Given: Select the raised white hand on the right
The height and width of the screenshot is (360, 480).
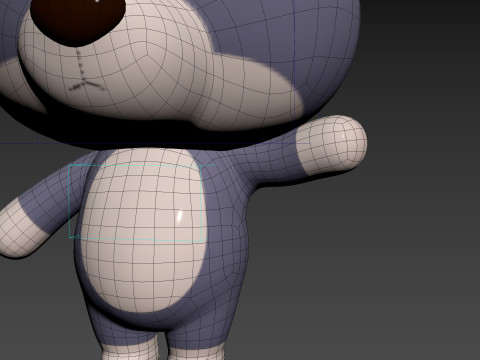Looking at the screenshot, I should tap(331, 145).
